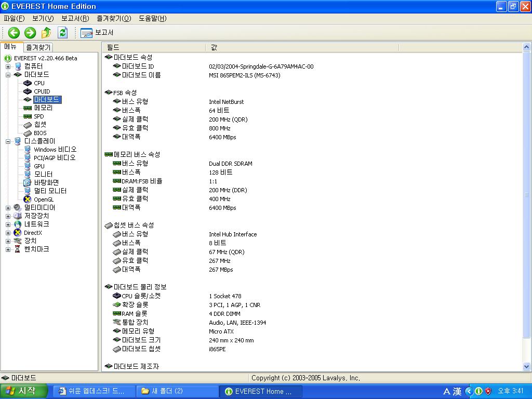The width and height of the screenshot is (532, 399).
Task: Select the highlighted 마더보드 sub-item
Action: click(x=47, y=100)
